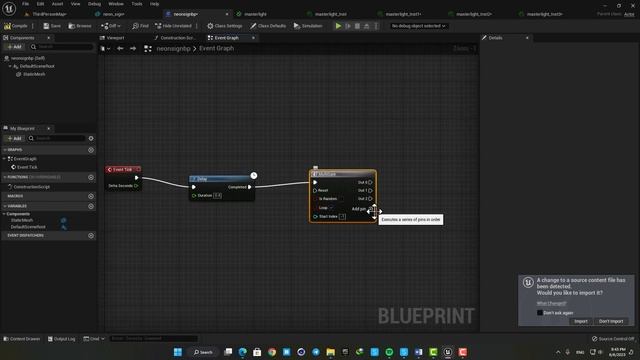Close the Event Graph tab
Screen dimensions: 640x360
coord(253,38)
